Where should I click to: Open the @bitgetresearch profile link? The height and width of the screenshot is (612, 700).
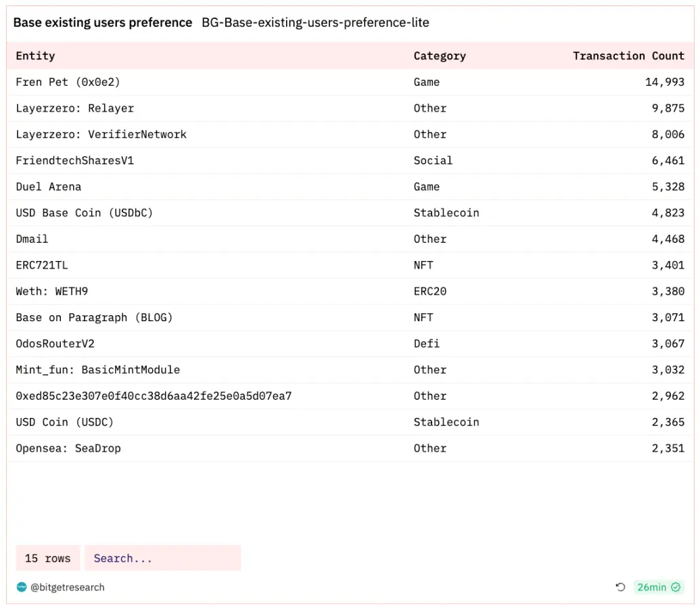pyautogui.click(x=68, y=587)
